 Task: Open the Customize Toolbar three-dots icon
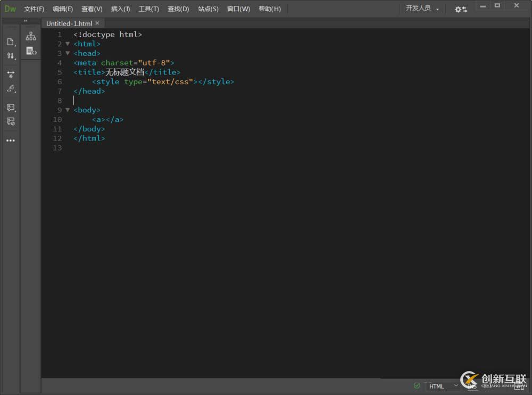[10, 141]
